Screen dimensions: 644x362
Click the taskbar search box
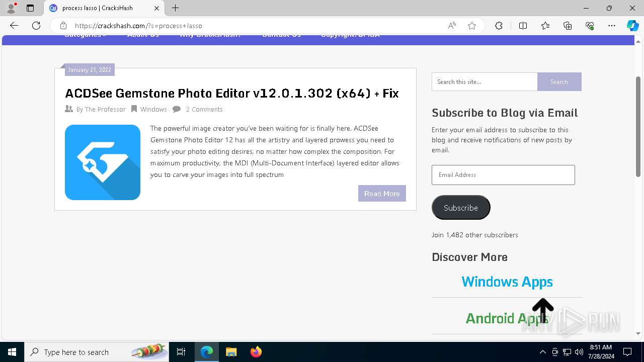click(x=97, y=352)
